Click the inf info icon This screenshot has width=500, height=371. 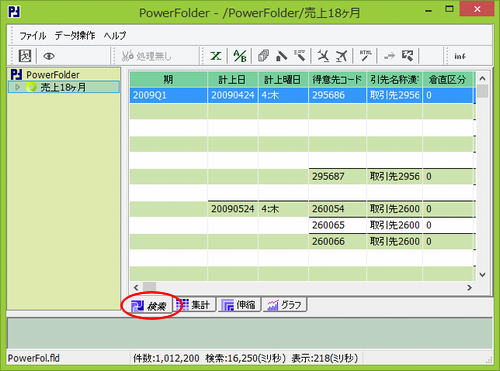(460, 56)
